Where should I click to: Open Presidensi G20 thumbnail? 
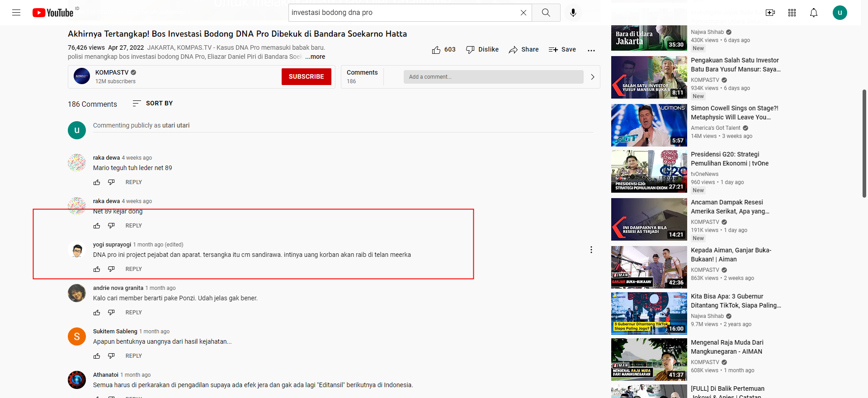point(649,171)
